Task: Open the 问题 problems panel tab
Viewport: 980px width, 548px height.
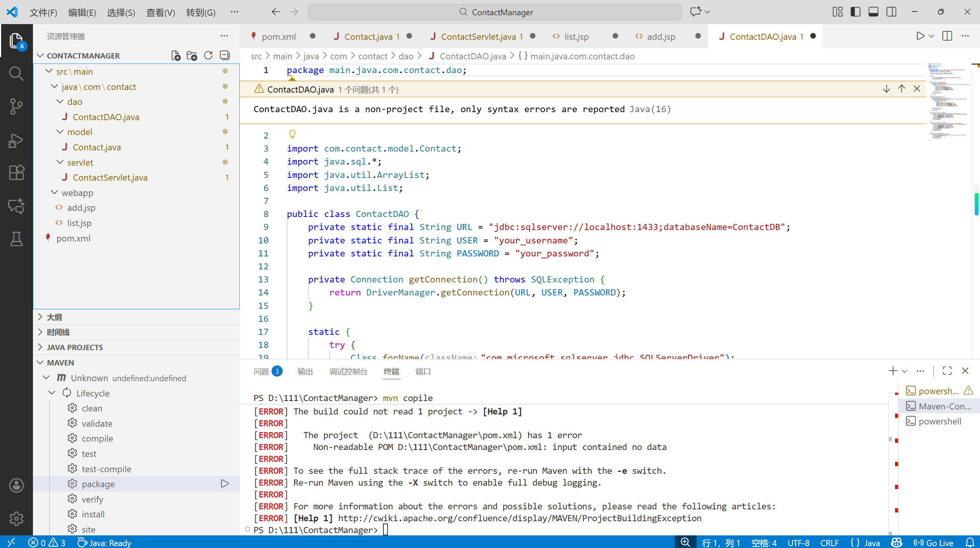Action: click(x=262, y=371)
